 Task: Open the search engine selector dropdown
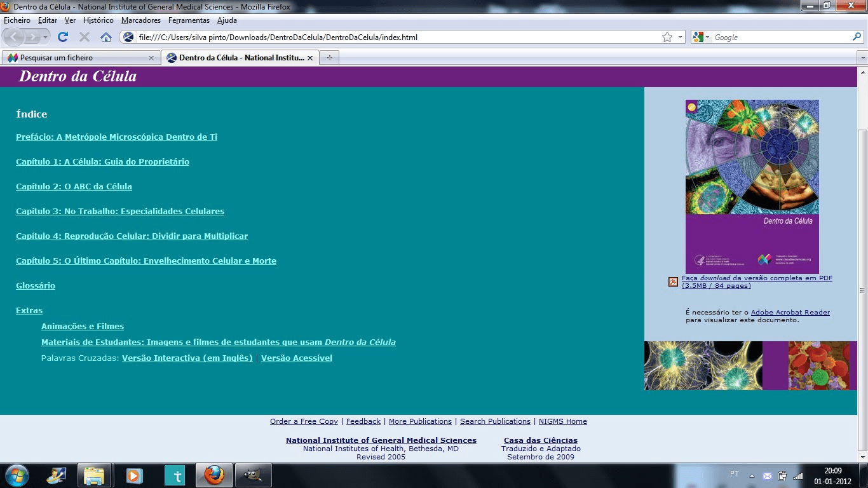coord(708,37)
